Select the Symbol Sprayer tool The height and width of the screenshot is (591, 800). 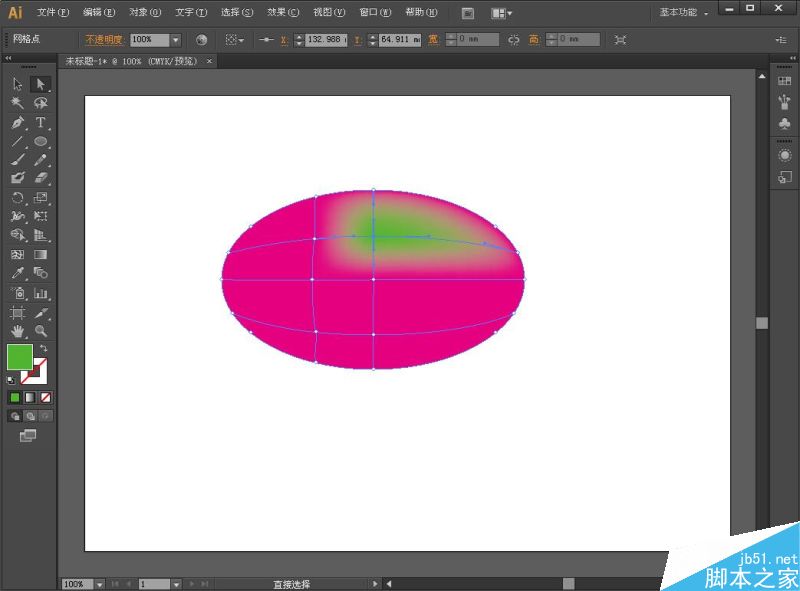click(17, 293)
